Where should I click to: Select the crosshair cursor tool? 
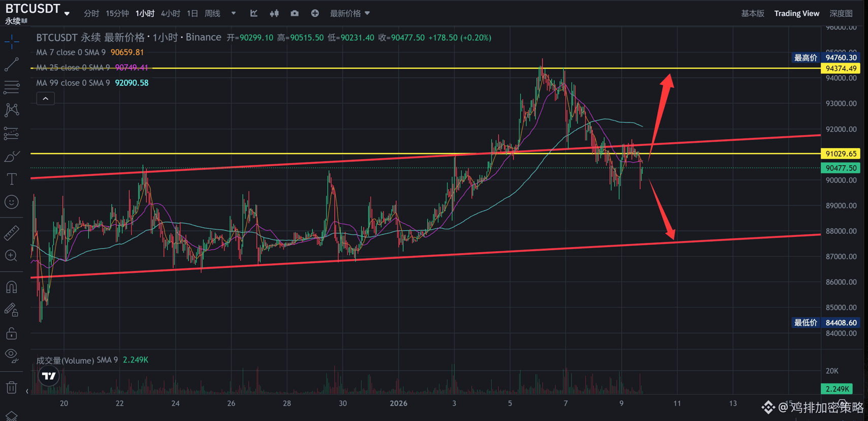[x=12, y=42]
